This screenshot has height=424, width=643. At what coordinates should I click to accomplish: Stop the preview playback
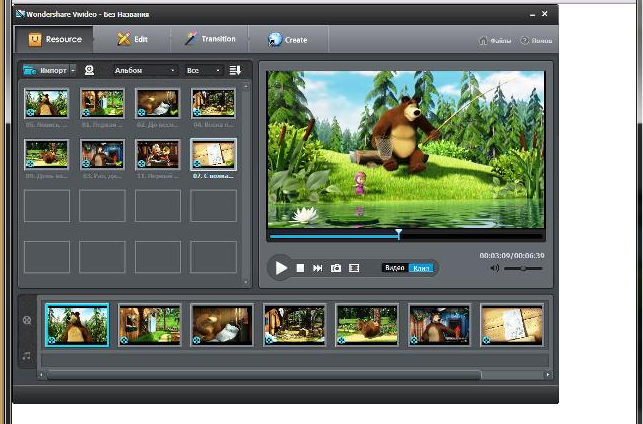[300, 268]
